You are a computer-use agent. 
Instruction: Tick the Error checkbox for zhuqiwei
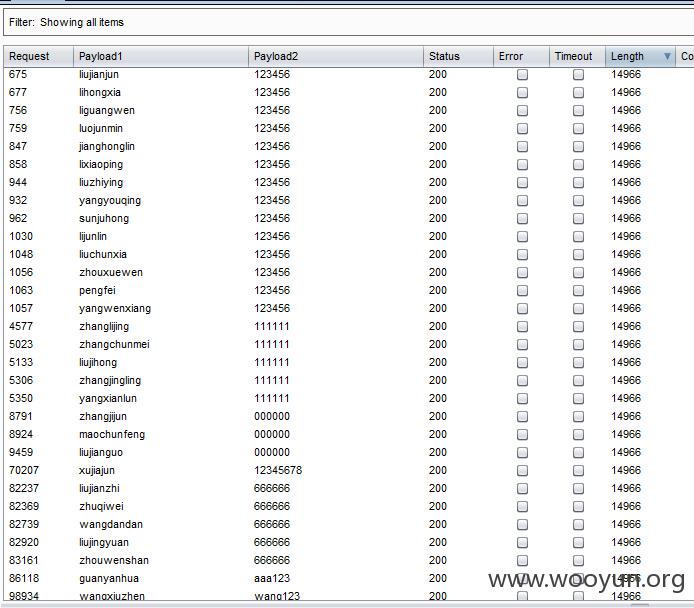point(522,506)
